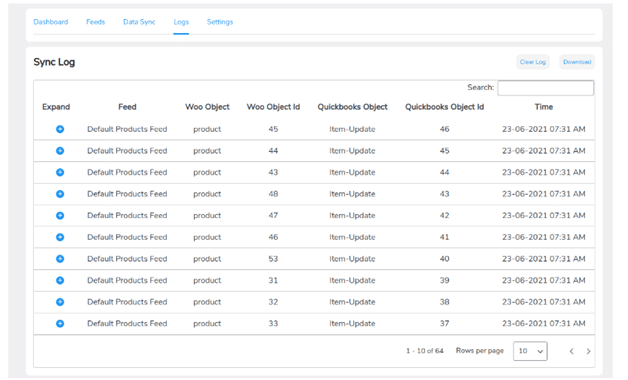Viewport: 628px width, 380px height.
Task: Select Quickbooks Object Id value 44
Action: click(x=445, y=172)
